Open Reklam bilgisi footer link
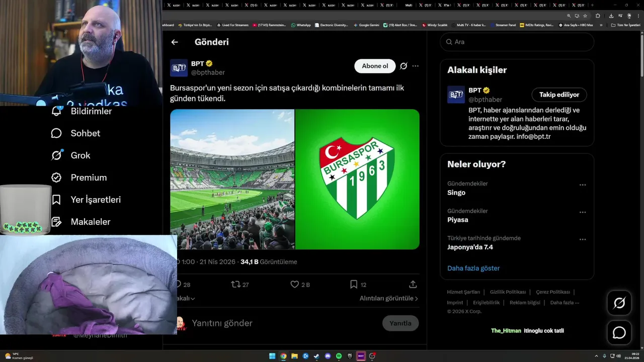644x362 pixels. (525, 303)
